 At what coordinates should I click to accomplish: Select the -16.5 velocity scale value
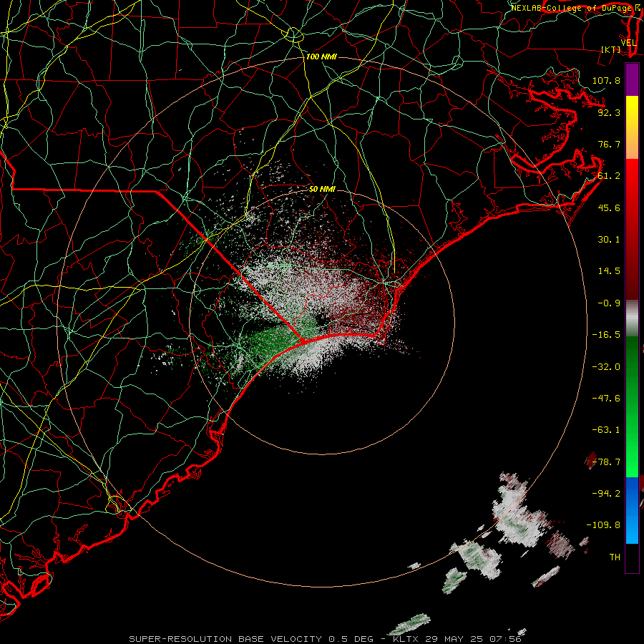click(606, 335)
